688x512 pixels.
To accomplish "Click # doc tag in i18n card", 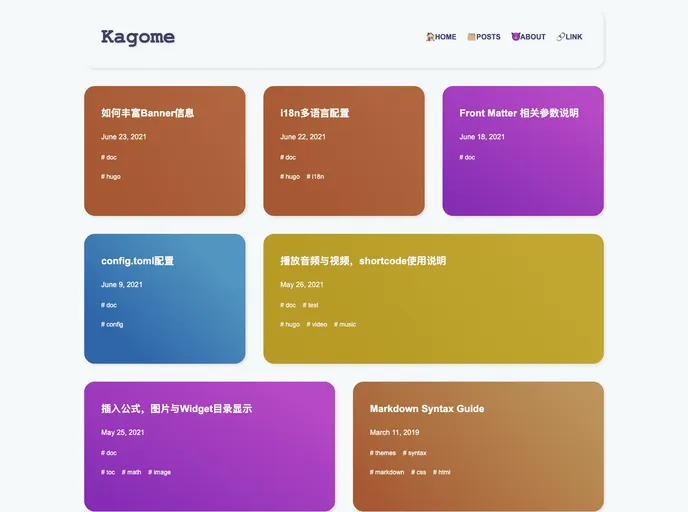I will [288, 157].
